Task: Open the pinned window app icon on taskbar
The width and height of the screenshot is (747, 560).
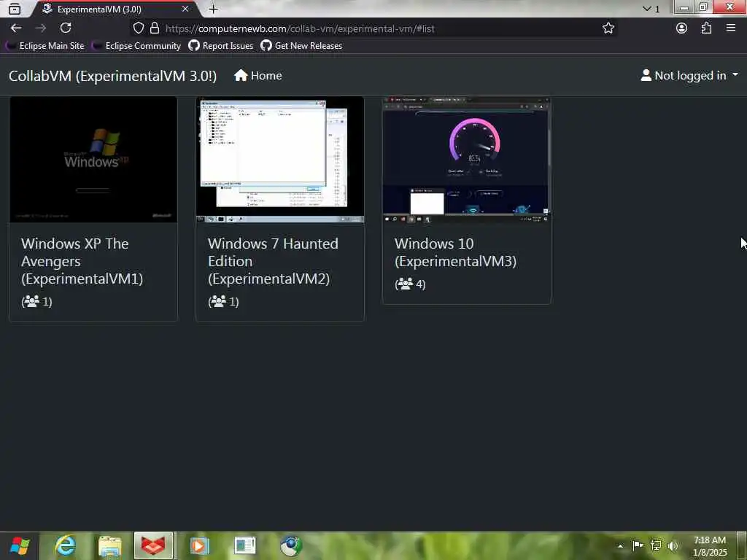Action: click(x=244, y=545)
